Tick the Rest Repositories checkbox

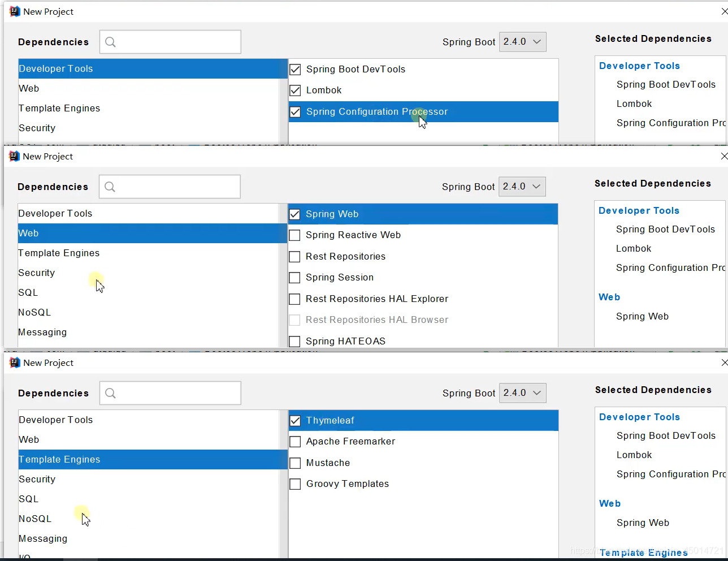294,257
